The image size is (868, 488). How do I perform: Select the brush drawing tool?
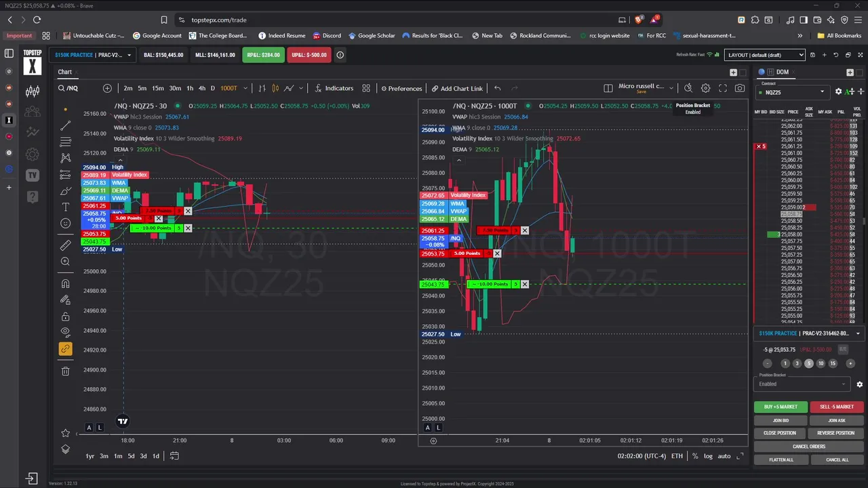(65, 190)
